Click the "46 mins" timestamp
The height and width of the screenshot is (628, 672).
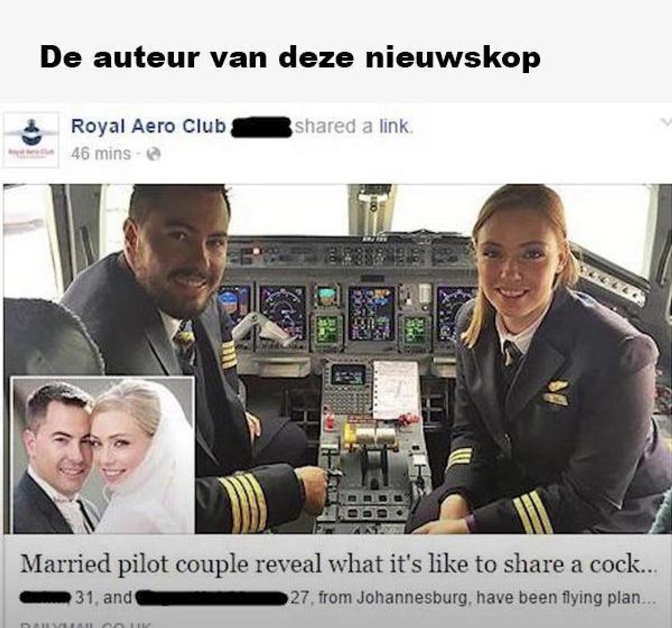point(101,154)
